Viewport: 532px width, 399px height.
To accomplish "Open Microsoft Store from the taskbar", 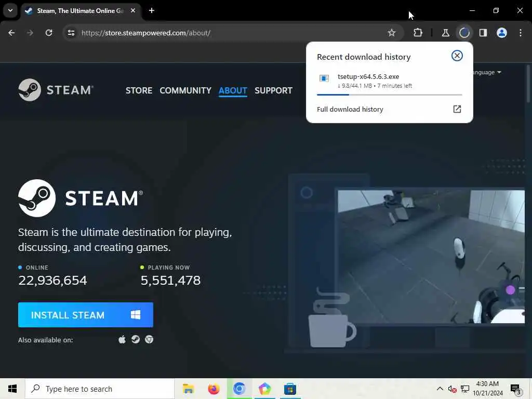I will (x=290, y=389).
